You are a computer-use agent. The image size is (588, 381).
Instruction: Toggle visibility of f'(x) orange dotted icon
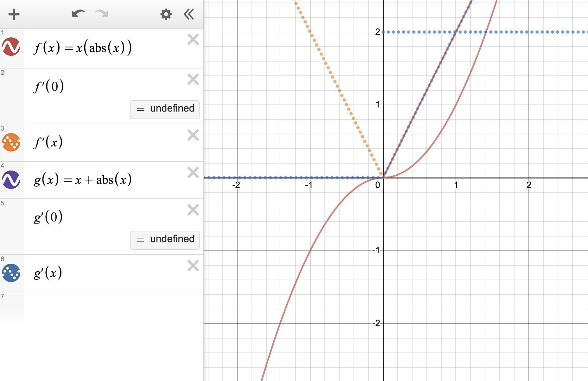coord(11,142)
